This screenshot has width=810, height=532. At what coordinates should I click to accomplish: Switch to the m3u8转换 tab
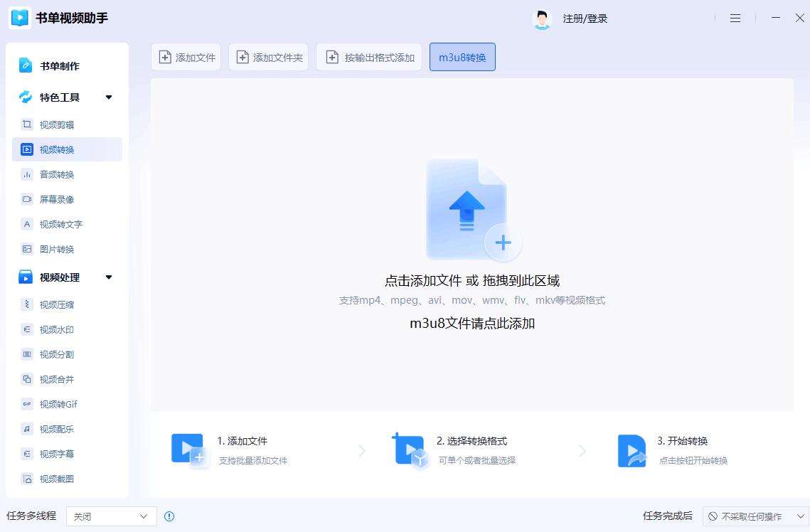coord(462,56)
